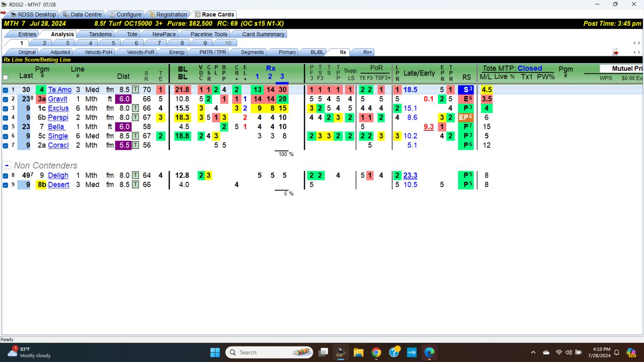Open the Te Amo horse link
The width and height of the screenshot is (644, 362).
point(60,90)
